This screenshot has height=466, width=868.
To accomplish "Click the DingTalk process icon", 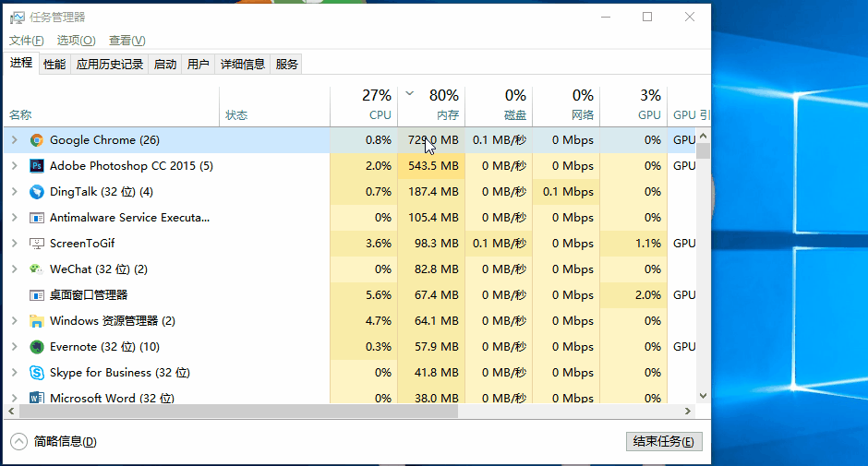I will pyautogui.click(x=37, y=192).
